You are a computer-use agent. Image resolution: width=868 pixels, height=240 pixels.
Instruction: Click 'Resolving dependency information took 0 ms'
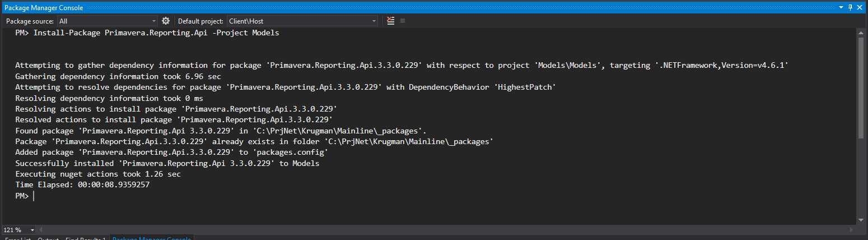click(x=109, y=98)
